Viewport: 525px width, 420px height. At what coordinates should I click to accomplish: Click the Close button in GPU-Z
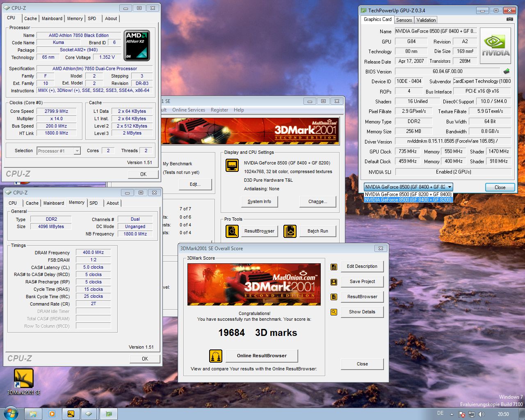[x=500, y=187]
